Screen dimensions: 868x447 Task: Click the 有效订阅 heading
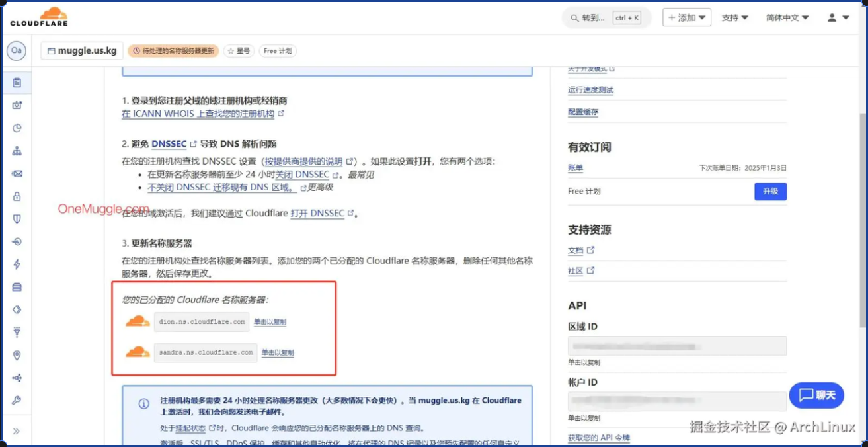pyautogui.click(x=589, y=147)
